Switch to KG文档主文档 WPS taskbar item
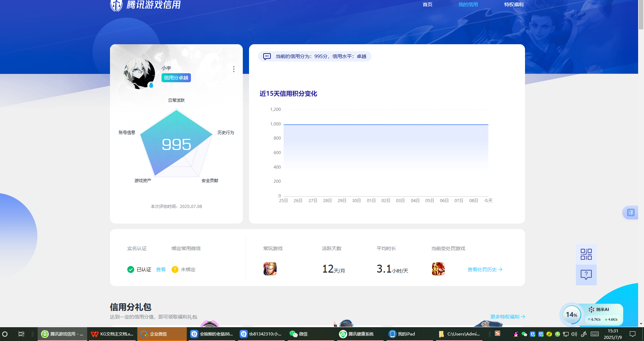The image size is (644, 341). pos(112,334)
